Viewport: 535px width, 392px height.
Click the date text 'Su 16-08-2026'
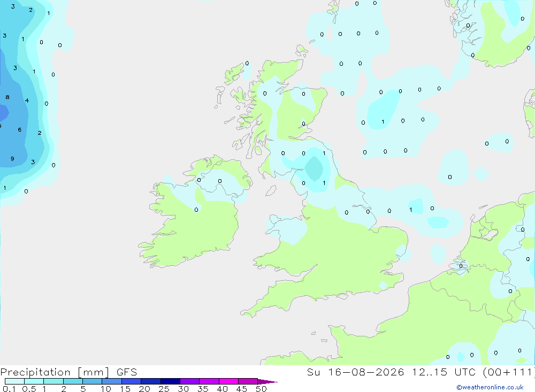point(356,372)
